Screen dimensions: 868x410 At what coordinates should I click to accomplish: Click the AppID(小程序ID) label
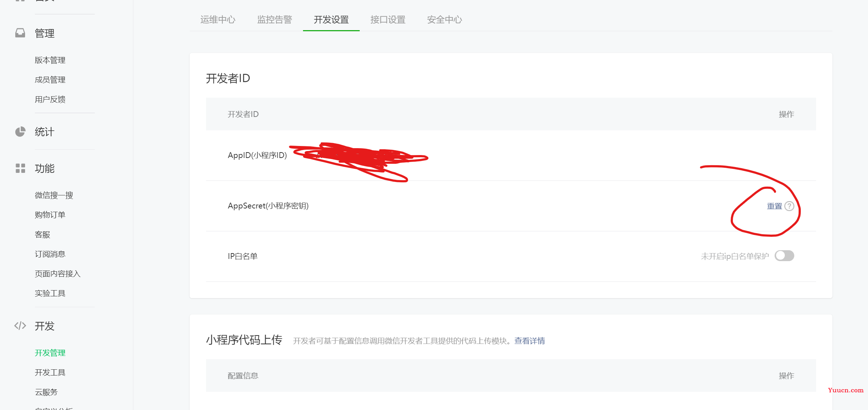(x=257, y=155)
